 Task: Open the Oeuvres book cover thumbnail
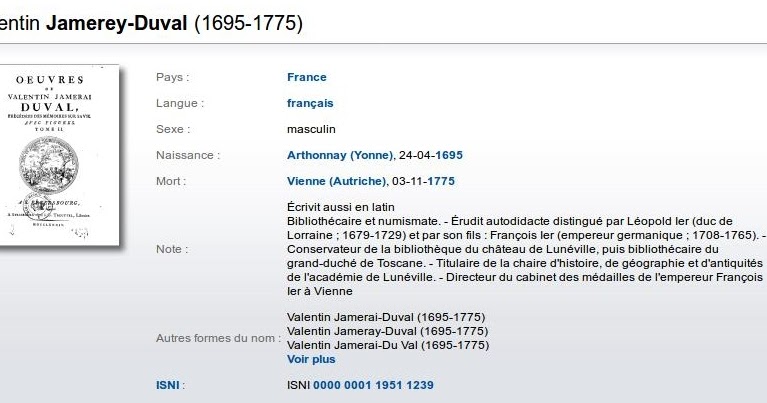click(x=59, y=155)
